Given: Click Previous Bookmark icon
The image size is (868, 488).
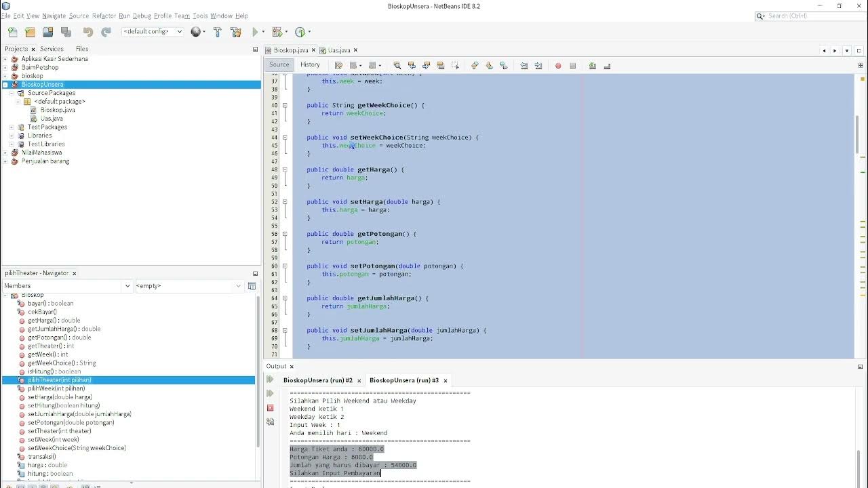Looking at the screenshot, I should [475, 66].
